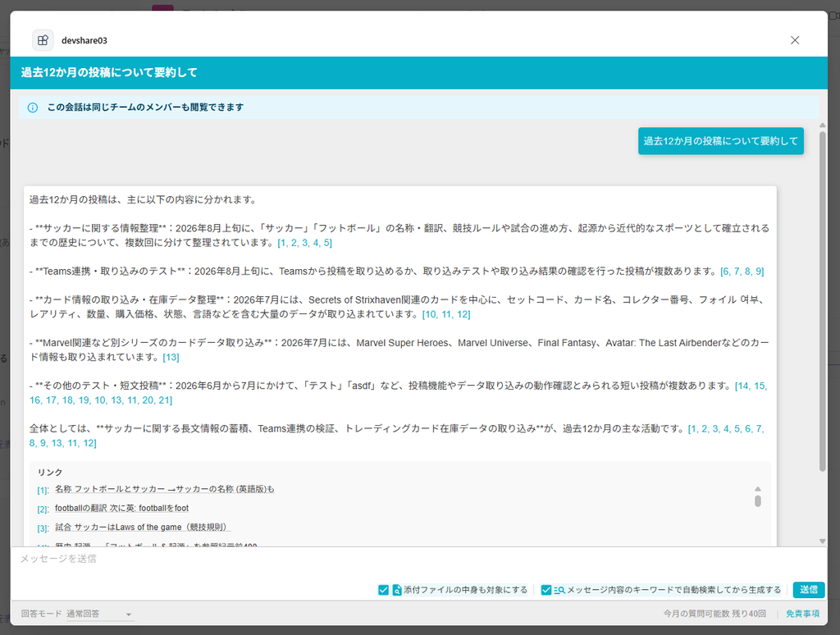Click the conversation scroll up arrow
This screenshot has width=840, height=635.
coord(822,125)
